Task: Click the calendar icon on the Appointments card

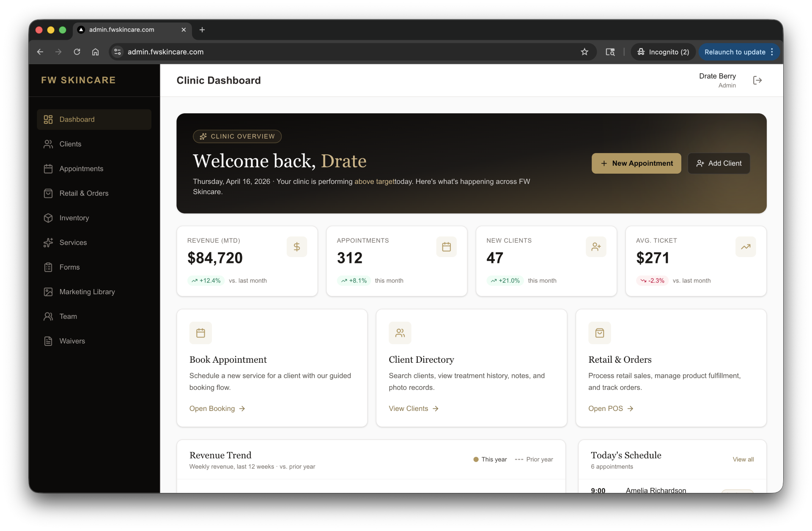Action: (x=447, y=246)
